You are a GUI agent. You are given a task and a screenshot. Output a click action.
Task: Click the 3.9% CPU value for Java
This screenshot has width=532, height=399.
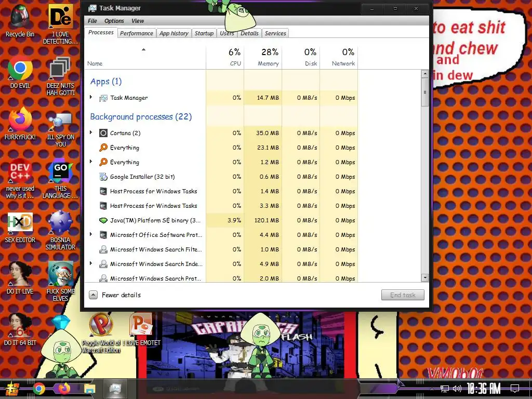(234, 220)
